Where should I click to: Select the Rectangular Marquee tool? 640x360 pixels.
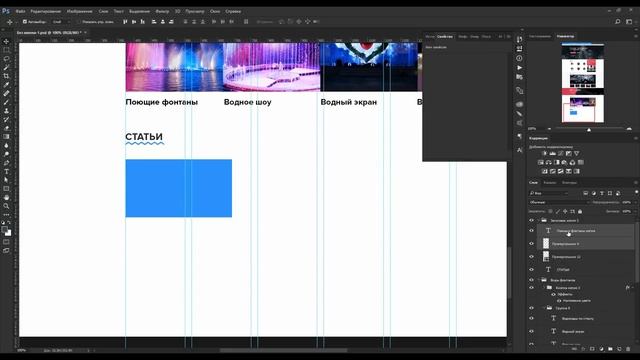(x=6, y=50)
